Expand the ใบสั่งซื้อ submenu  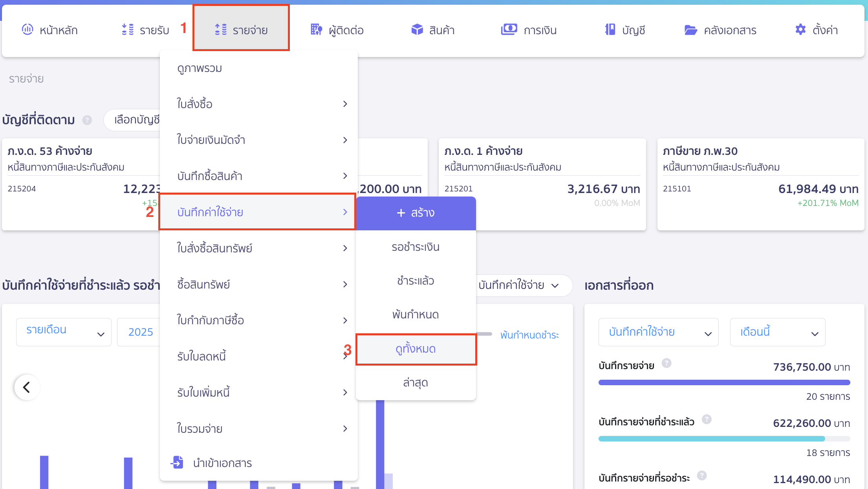258,104
